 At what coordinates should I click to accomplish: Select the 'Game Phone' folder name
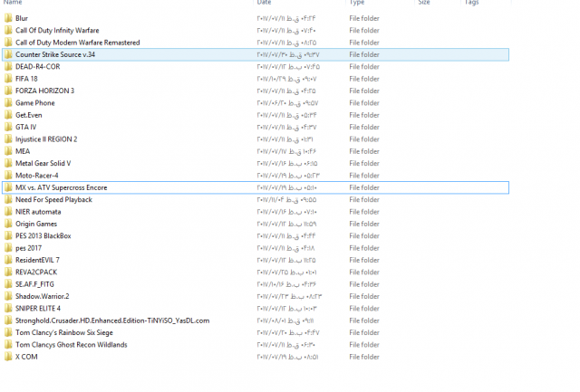tap(35, 102)
